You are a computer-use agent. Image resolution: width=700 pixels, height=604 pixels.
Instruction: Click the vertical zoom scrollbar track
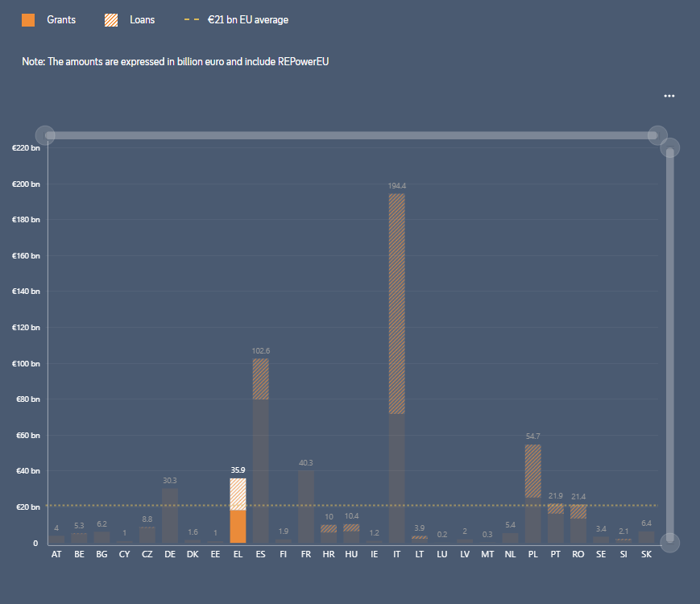click(669, 345)
